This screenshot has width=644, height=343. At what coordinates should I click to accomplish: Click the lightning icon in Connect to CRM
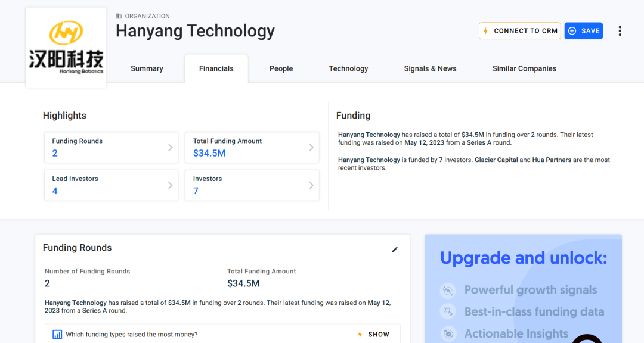[x=486, y=31]
